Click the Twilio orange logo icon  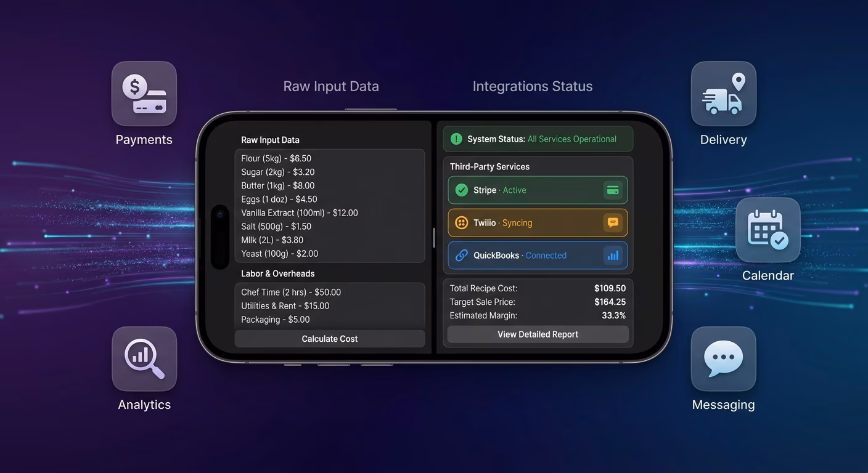[461, 223]
